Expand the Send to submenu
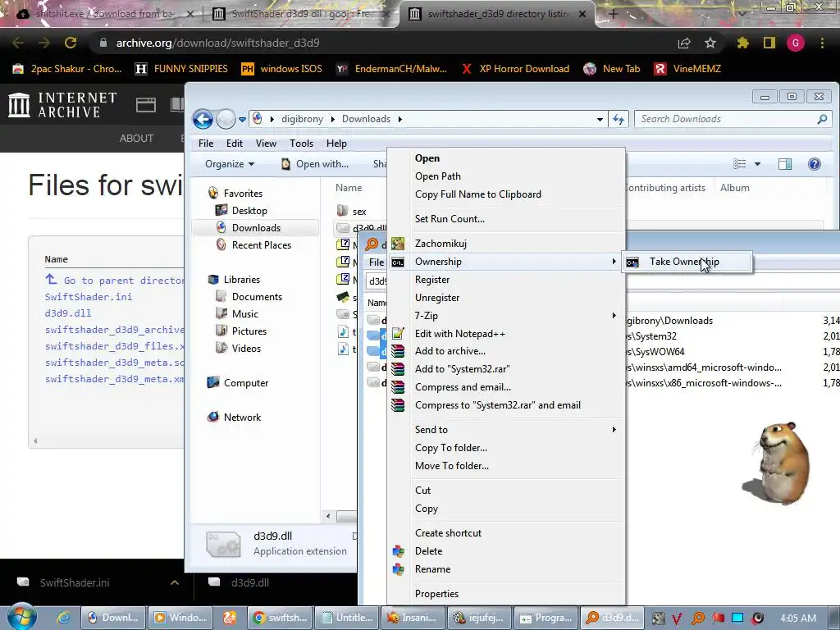840x630 pixels. (x=614, y=430)
